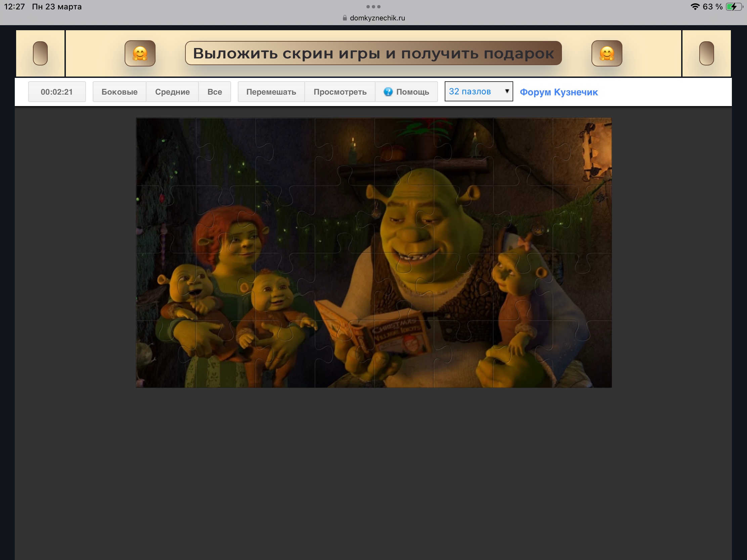
Task: Tap the lock icon beside domkyznechik.ru
Action: point(345,18)
